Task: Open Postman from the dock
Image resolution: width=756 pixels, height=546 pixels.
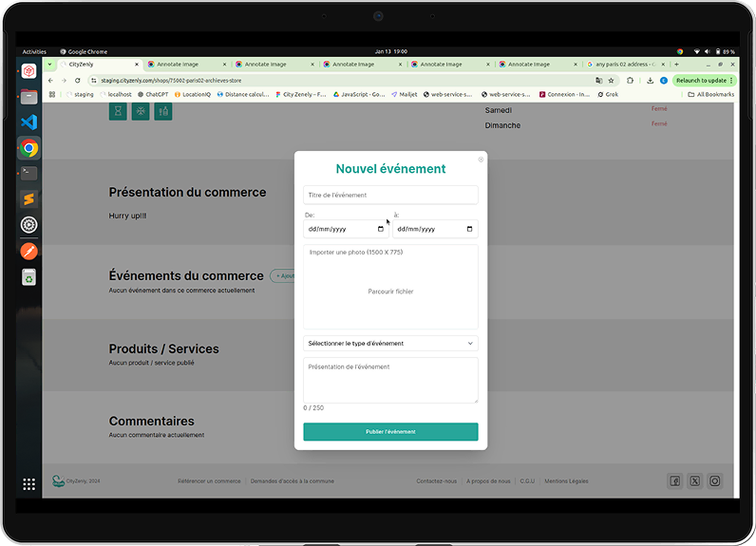Action: [28, 251]
